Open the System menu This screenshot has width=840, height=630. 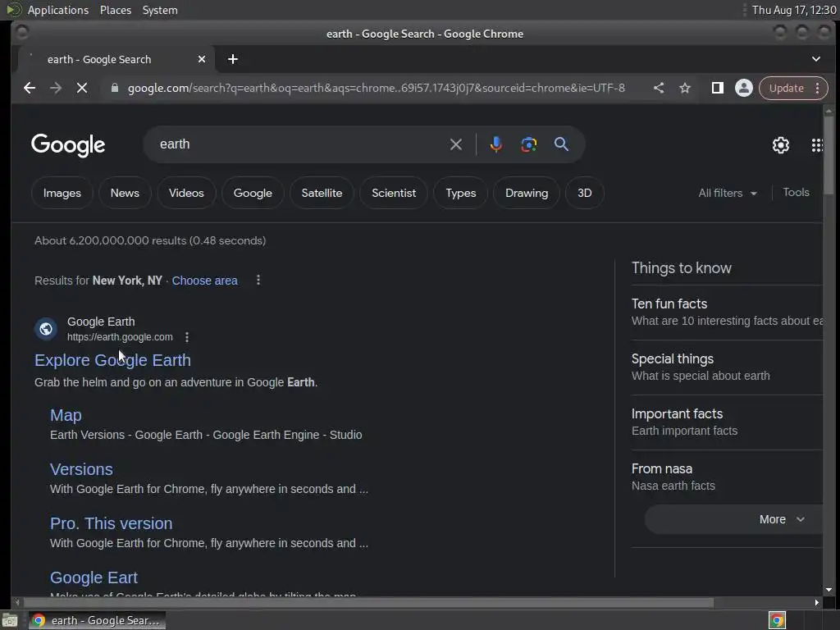pyautogui.click(x=160, y=10)
